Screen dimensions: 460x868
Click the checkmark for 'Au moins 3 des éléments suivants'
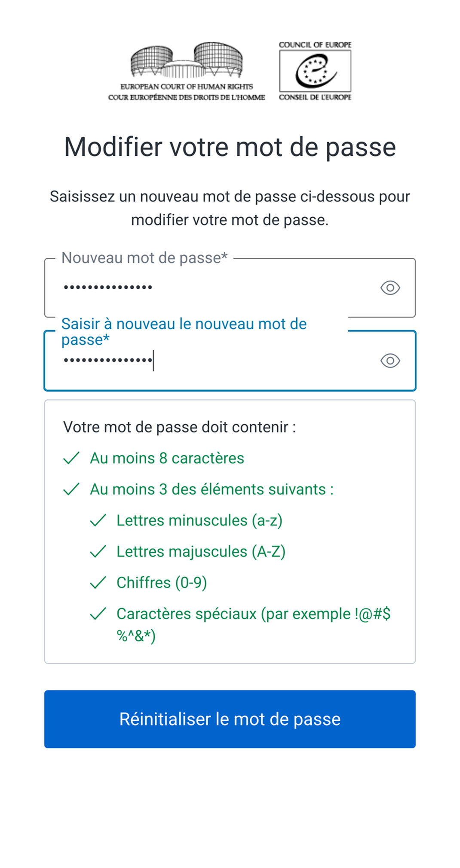72,490
